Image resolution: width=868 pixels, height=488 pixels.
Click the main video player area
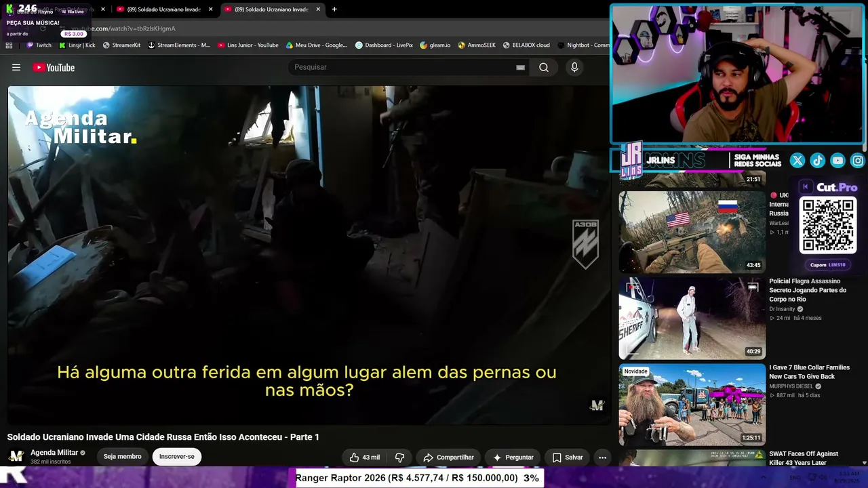309,255
